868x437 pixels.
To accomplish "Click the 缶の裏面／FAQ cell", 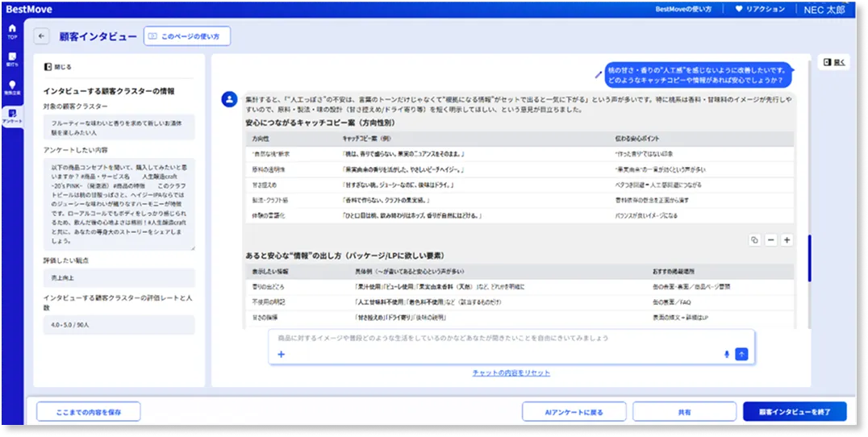I will (672, 302).
